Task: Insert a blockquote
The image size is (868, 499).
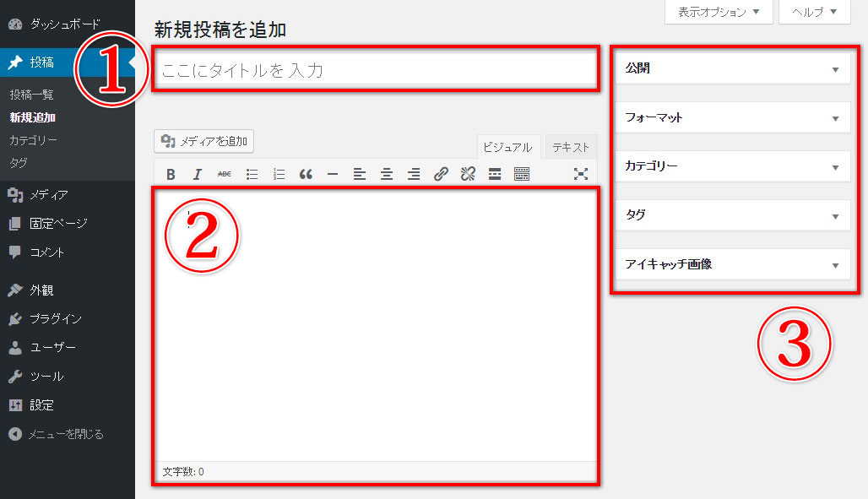Action: point(306,173)
